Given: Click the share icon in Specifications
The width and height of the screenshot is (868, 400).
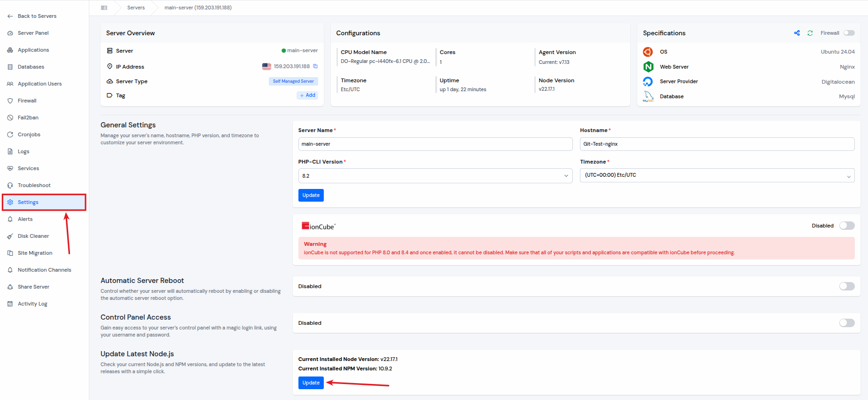Looking at the screenshot, I should 797,33.
